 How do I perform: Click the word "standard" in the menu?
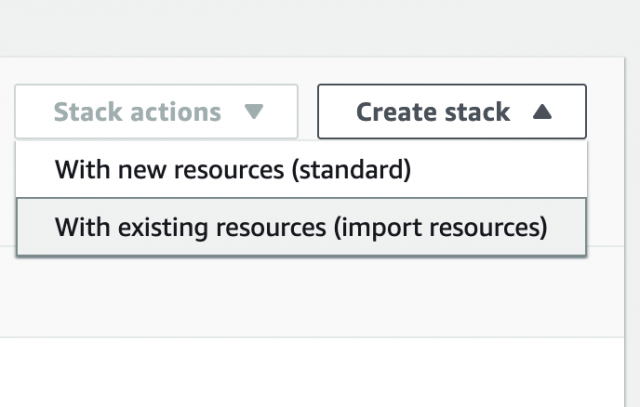pyautogui.click(x=351, y=169)
